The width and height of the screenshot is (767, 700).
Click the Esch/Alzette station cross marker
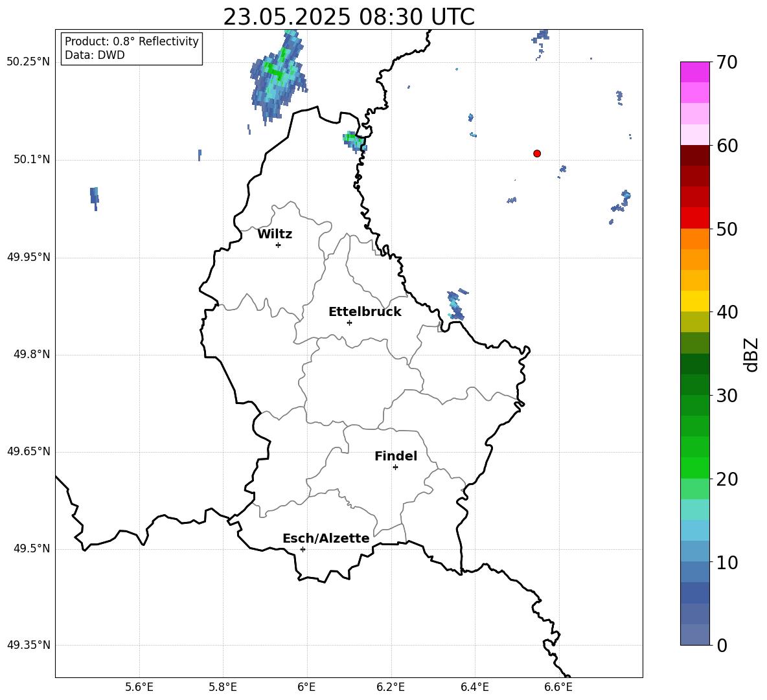[x=303, y=549]
